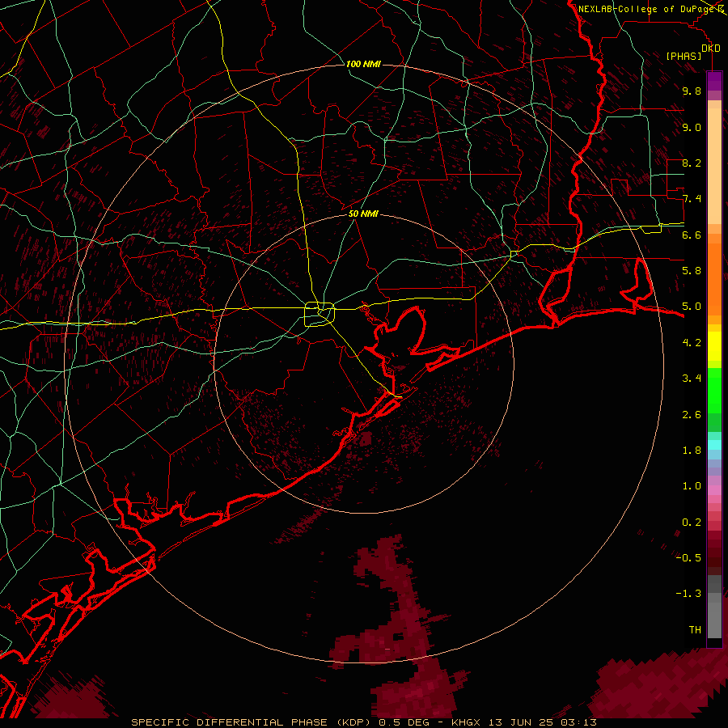Click the TH label on the color scale
Screen dimensions: 728x728
tap(695, 630)
